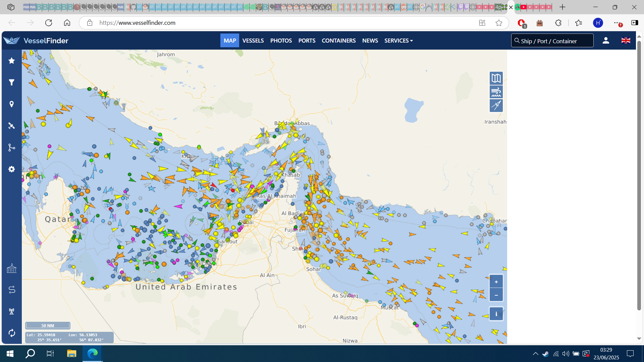Open the route tracks icon in the sidebar
The width and height of the screenshot is (644, 362).
pyautogui.click(x=12, y=147)
